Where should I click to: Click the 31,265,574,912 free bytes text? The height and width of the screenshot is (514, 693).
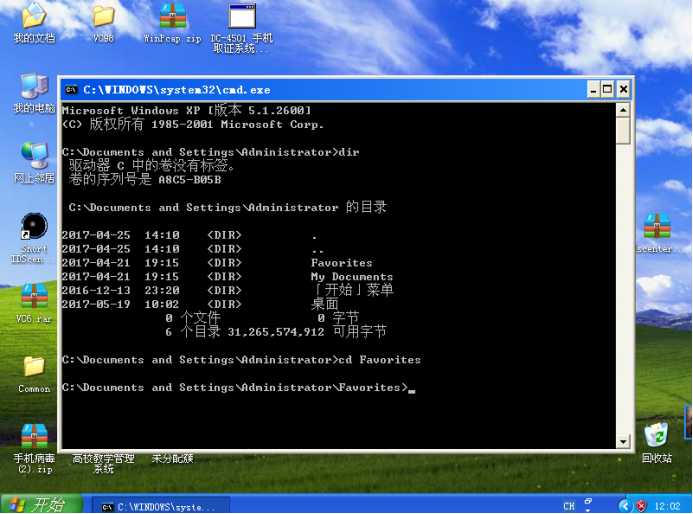(x=276, y=331)
